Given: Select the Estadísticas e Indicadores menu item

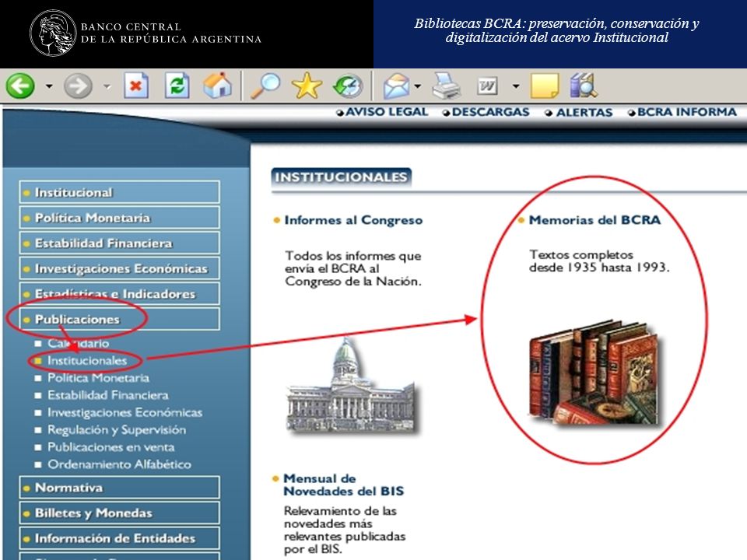Looking at the screenshot, I should tap(120, 294).
